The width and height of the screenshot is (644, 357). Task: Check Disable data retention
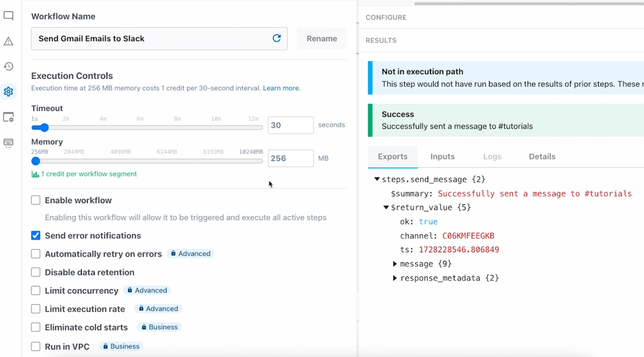pyautogui.click(x=36, y=272)
